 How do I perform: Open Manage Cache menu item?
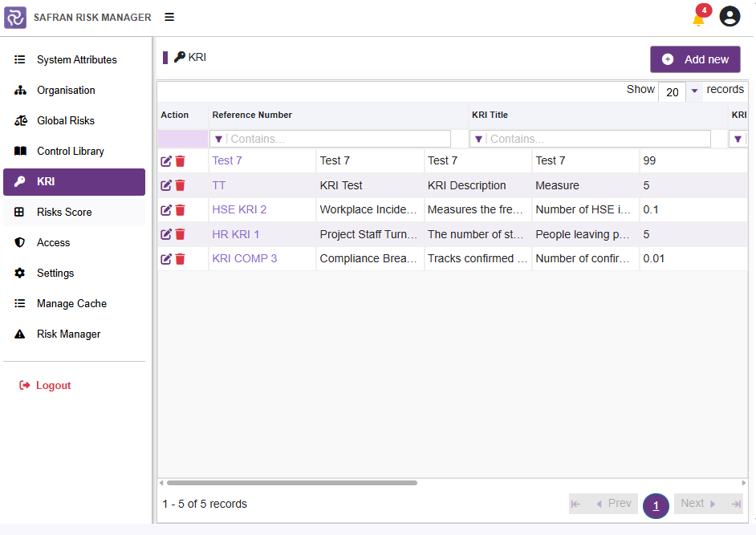click(75, 304)
